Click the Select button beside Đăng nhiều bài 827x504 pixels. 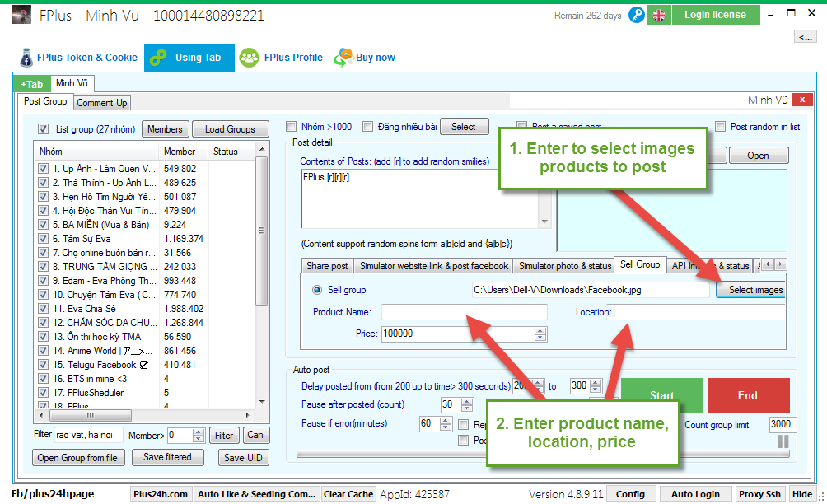(464, 127)
